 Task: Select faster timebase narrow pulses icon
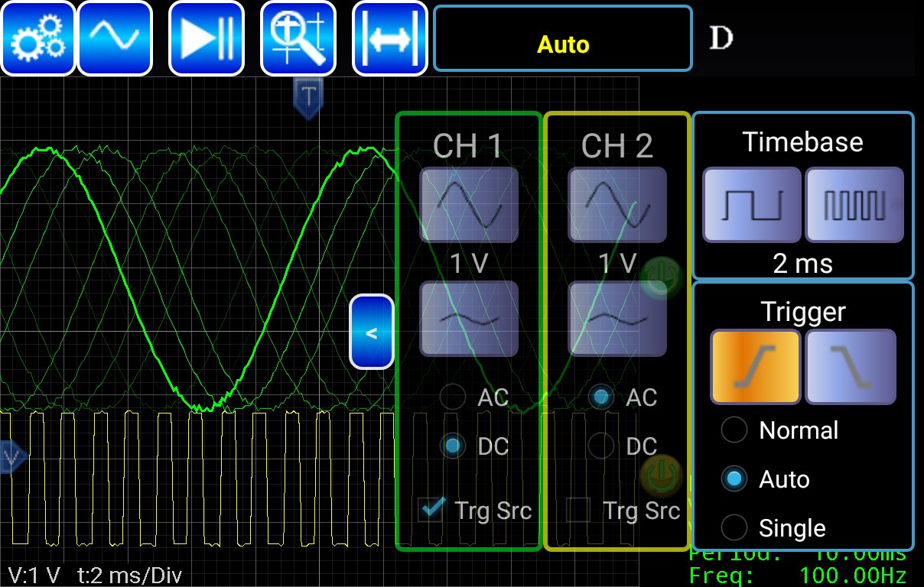coord(855,205)
